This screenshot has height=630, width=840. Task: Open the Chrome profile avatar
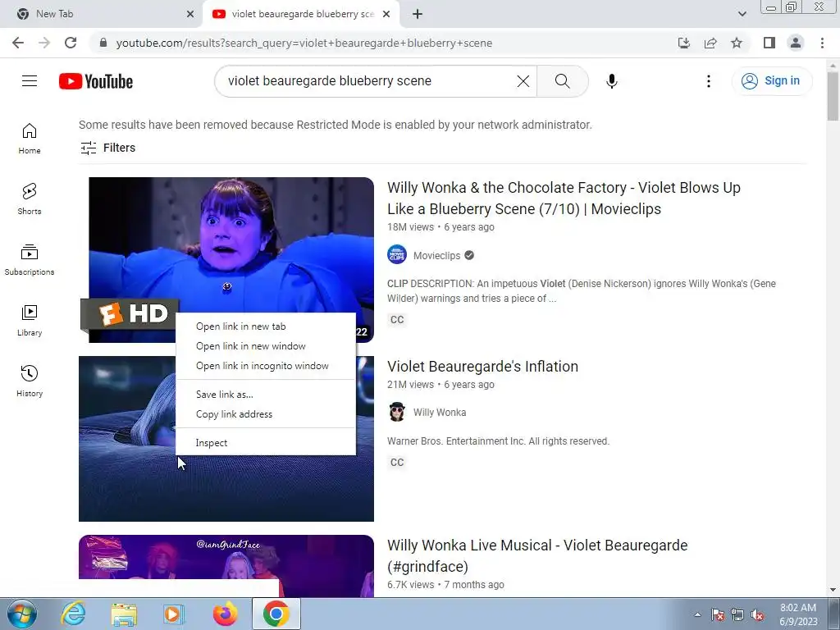tap(796, 43)
